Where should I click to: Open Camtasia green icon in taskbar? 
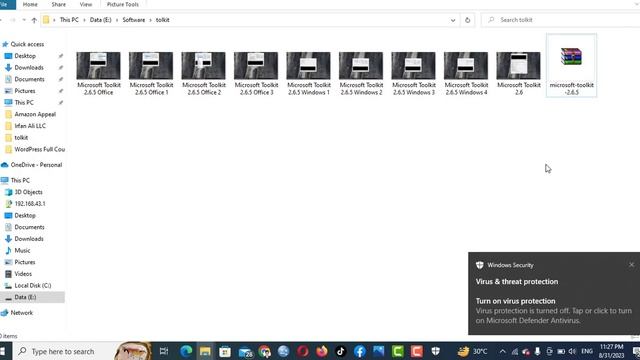pyautogui.click(x=398, y=351)
